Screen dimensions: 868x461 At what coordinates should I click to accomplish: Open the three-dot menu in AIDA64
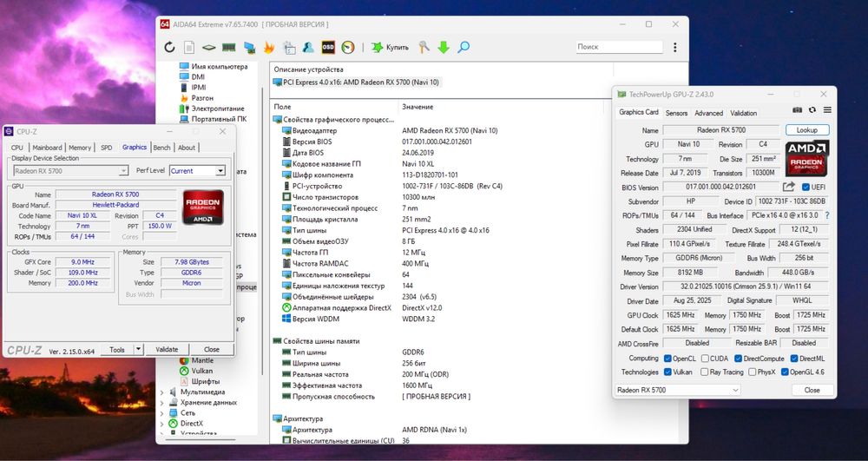[x=674, y=48]
